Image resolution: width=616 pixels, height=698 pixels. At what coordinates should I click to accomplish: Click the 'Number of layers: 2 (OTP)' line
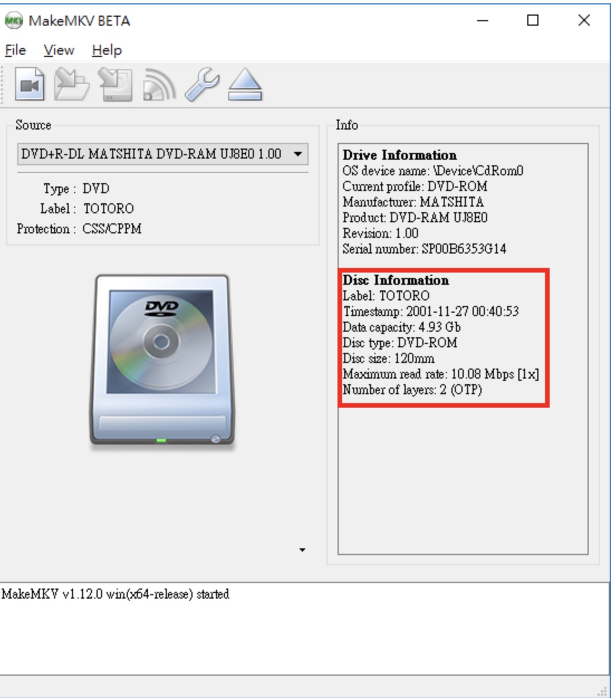coord(412,390)
